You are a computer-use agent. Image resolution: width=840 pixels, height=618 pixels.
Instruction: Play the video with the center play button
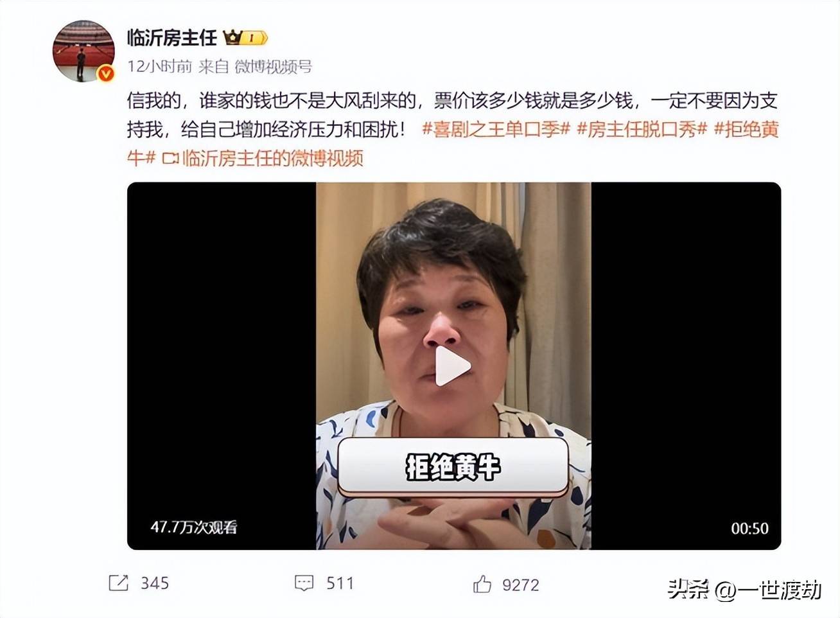pyautogui.click(x=453, y=367)
